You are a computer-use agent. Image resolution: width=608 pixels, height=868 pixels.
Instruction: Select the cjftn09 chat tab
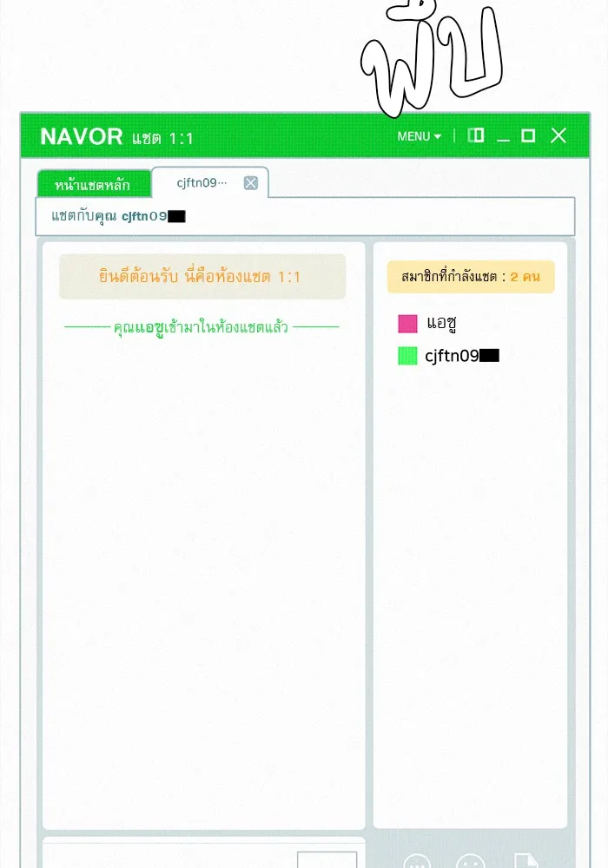tap(202, 182)
